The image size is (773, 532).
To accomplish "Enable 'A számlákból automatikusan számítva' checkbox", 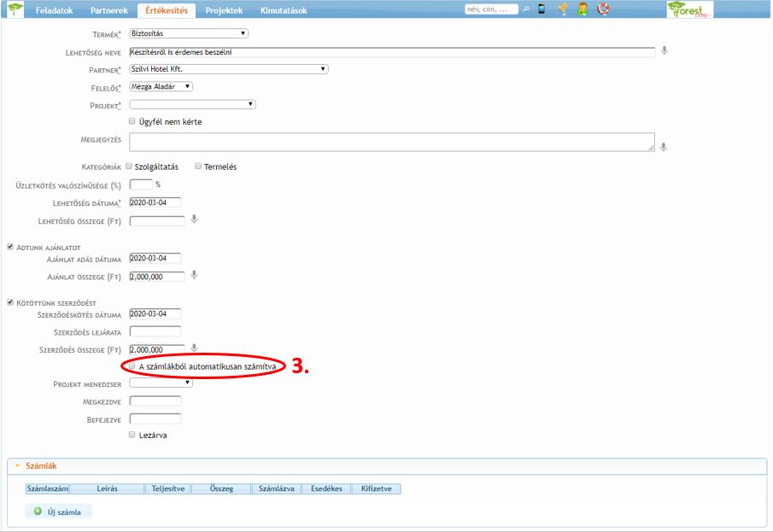I will click(132, 365).
